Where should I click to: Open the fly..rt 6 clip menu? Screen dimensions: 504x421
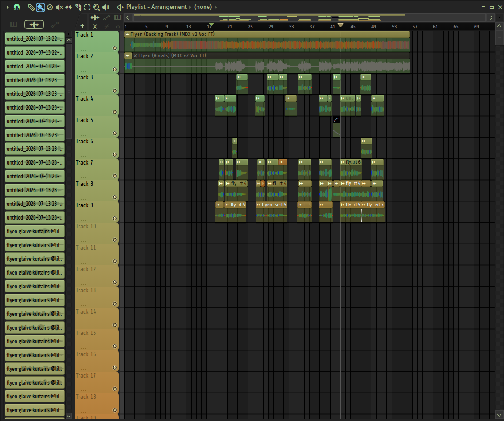[343, 162]
